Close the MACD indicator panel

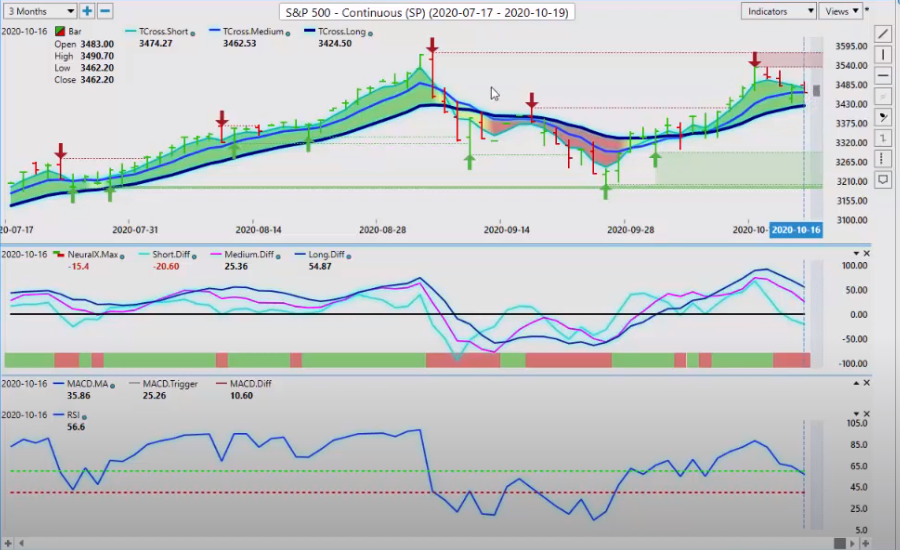867,382
